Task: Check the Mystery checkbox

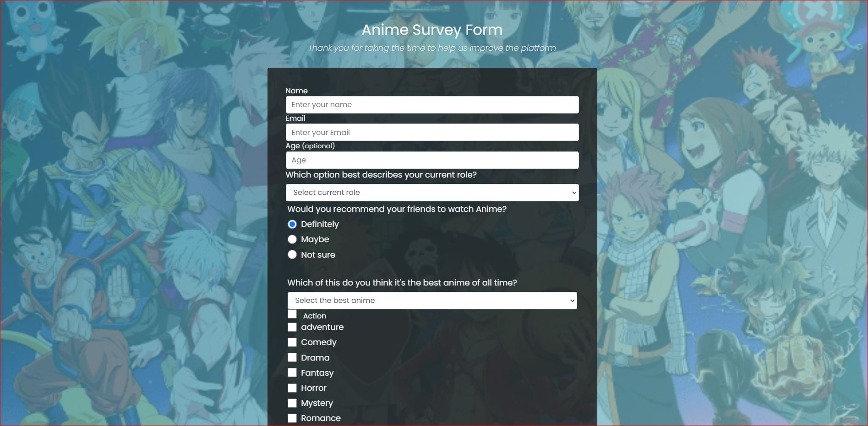Action: click(292, 403)
